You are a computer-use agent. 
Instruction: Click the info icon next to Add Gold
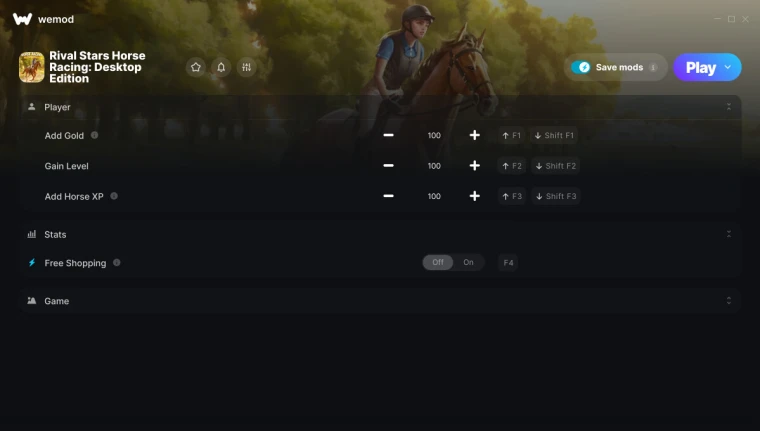pyautogui.click(x=95, y=135)
